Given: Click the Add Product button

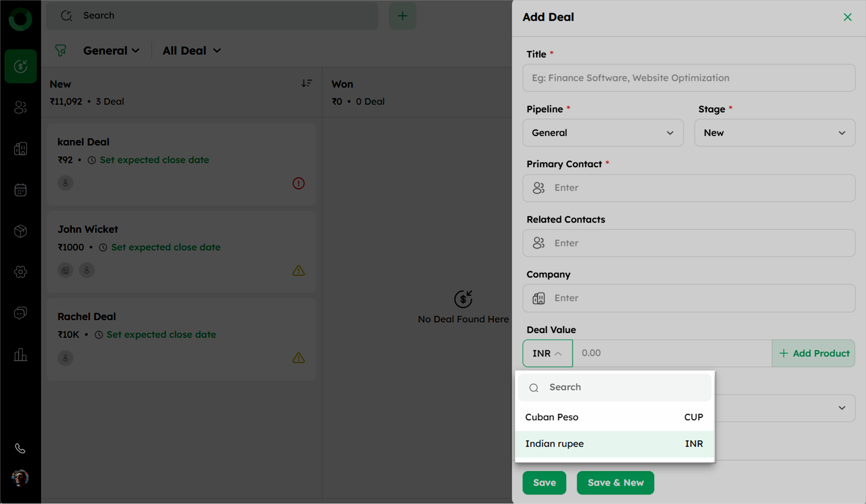Looking at the screenshot, I should [813, 353].
